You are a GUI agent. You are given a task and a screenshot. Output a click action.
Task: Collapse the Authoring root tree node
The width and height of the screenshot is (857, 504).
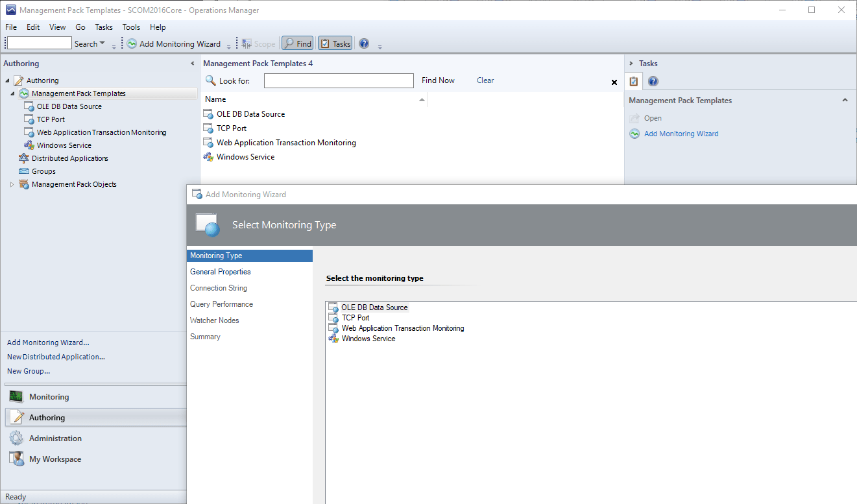[8, 80]
